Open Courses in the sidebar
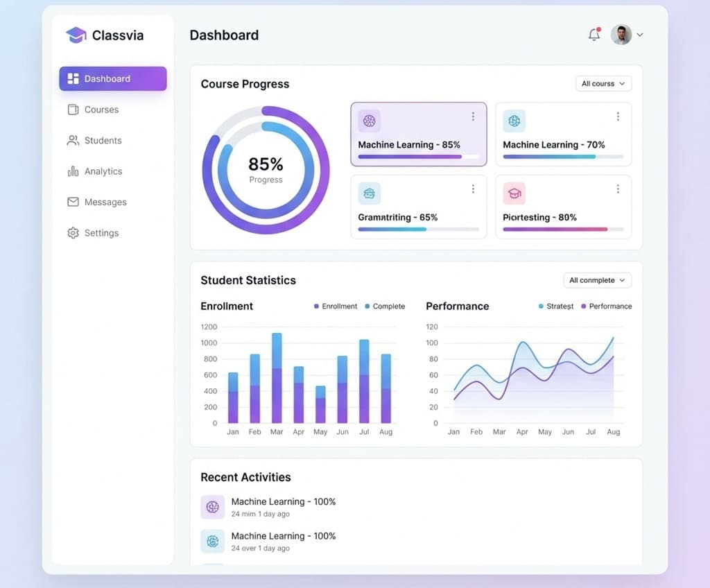The width and height of the screenshot is (710, 588). pyautogui.click(x=113, y=110)
